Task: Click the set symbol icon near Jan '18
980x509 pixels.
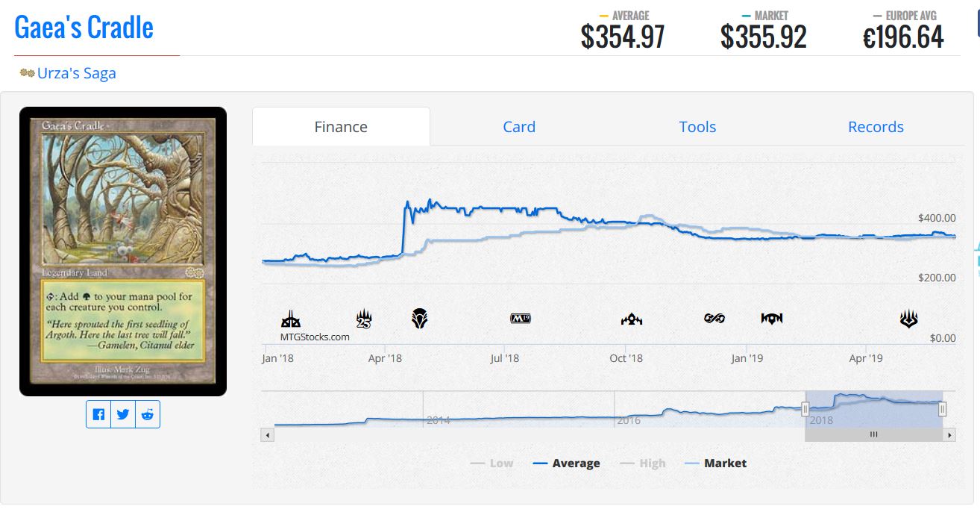Action: tap(291, 320)
